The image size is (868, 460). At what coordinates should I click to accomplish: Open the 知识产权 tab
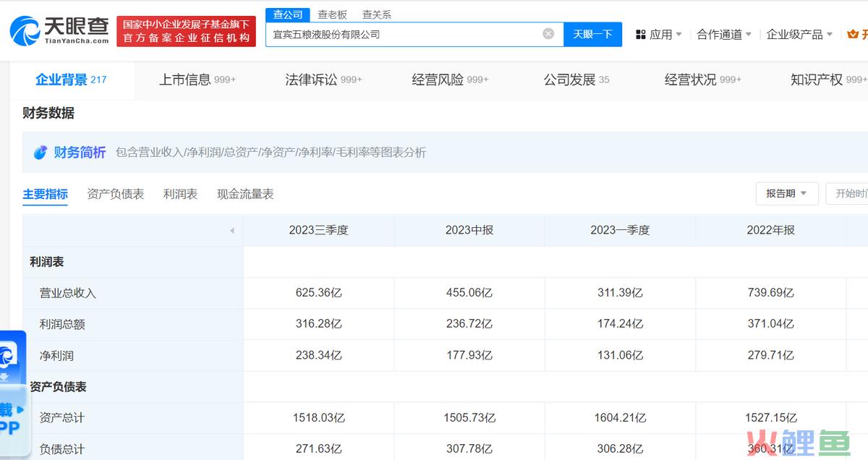tap(828, 80)
